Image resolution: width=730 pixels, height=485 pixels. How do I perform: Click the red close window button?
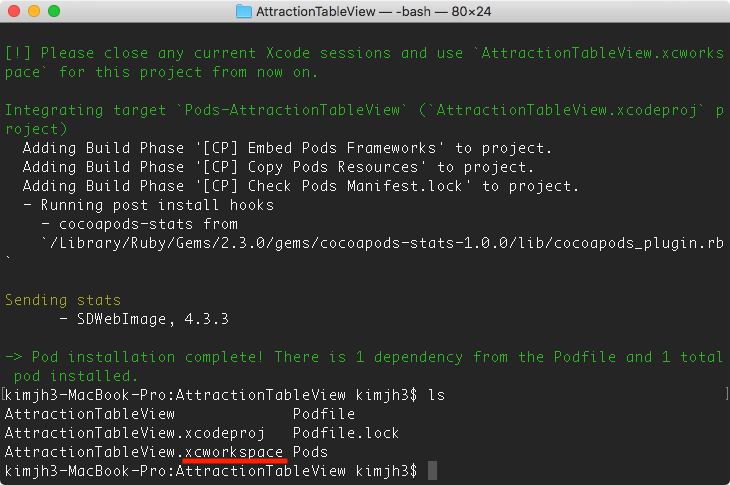pos(14,12)
